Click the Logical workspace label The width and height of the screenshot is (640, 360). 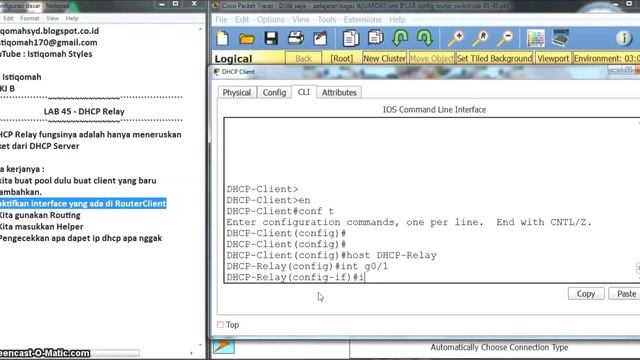(233, 59)
